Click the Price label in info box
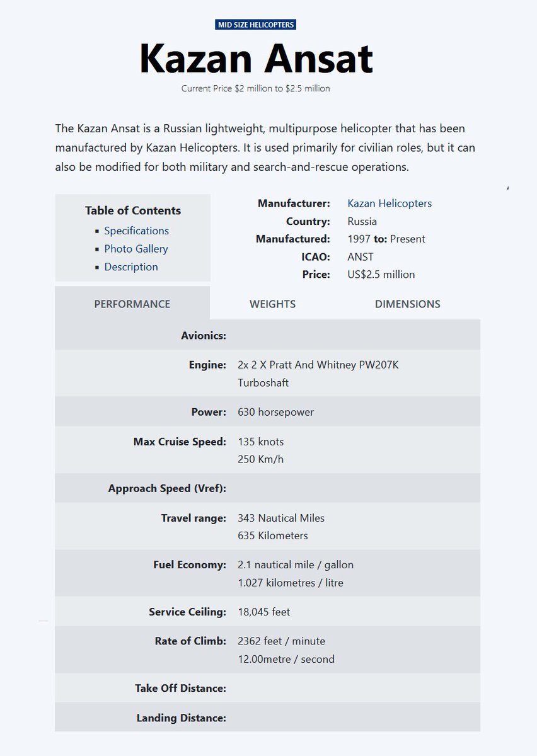537x756 pixels. [x=316, y=274]
